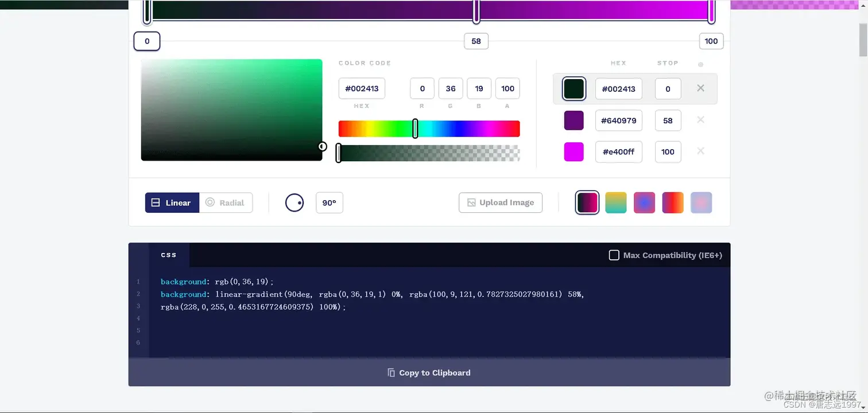Click the code line 'background: rgb(0,36,19);'
This screenshot has height=413, width=868.
pyautogui.click(x=217, y=282)
